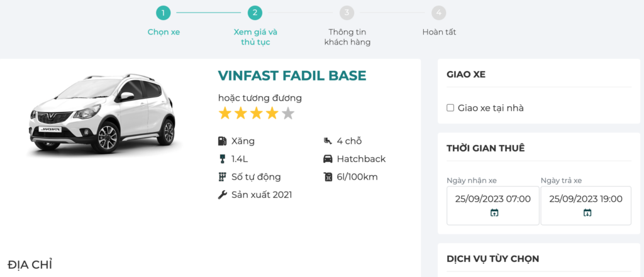Enable Giao xe tại nhà checkbox

pos(450,108)
